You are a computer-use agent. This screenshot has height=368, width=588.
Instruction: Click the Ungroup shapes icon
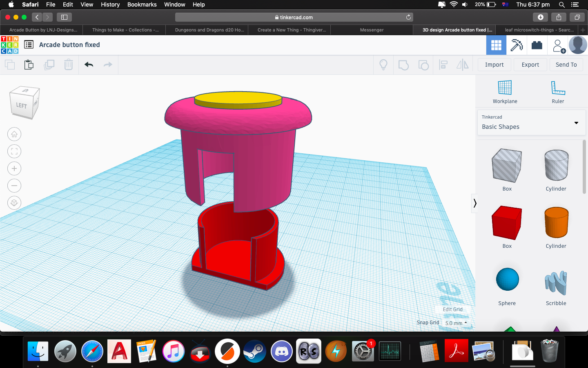[423, 65]
